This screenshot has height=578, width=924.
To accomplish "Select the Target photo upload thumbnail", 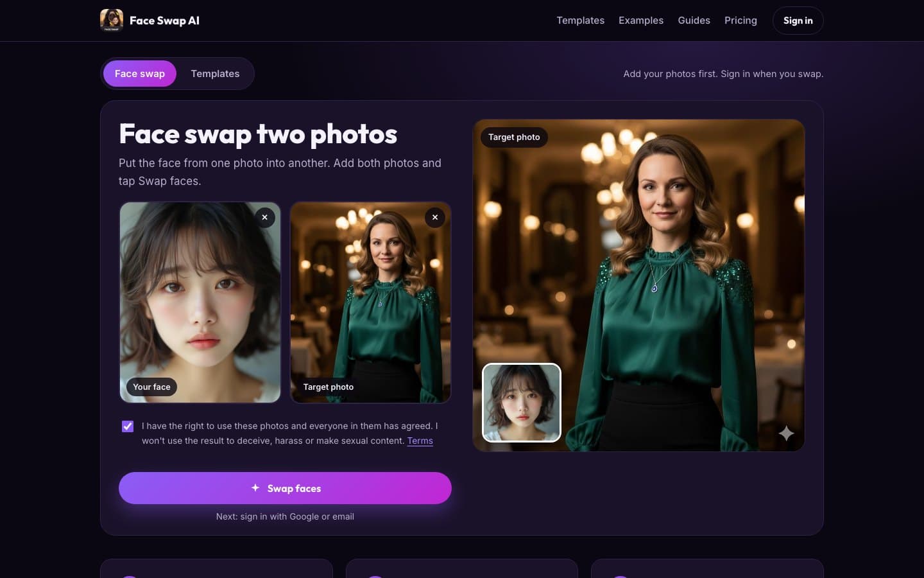I will [371, 302].
